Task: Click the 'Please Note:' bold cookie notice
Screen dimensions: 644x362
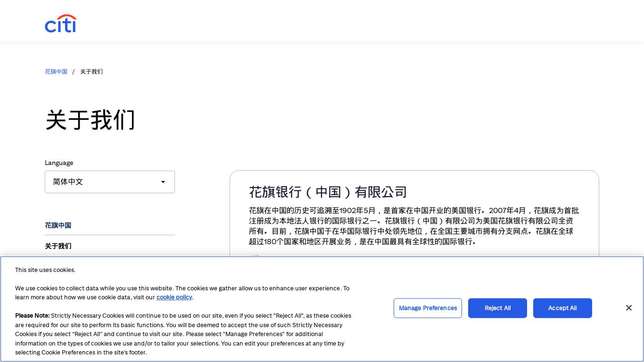Action: pyautogui.click(x=32, y=316)
